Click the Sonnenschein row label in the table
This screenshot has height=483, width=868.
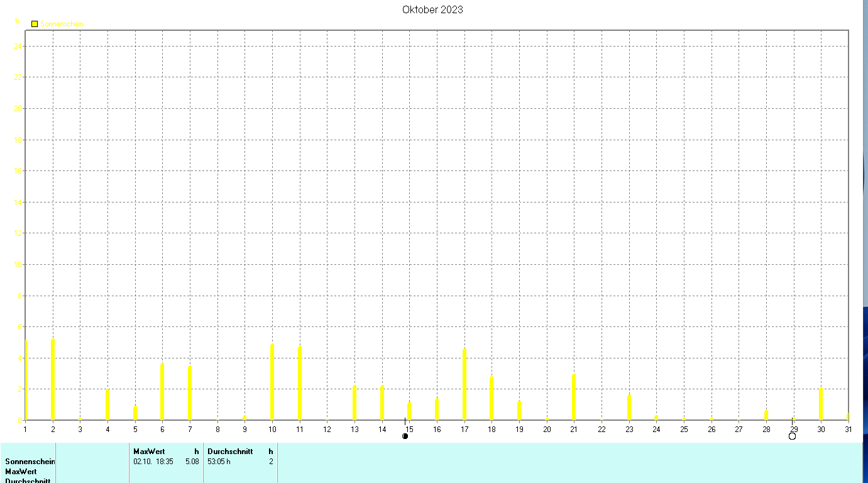point(30,462)
